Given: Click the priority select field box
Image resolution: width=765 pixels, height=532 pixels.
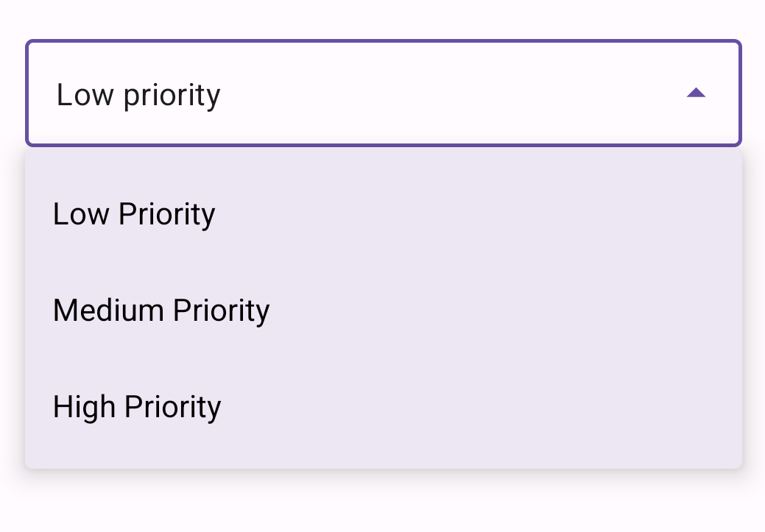Looking at the screenshot, I should (384, 93).
